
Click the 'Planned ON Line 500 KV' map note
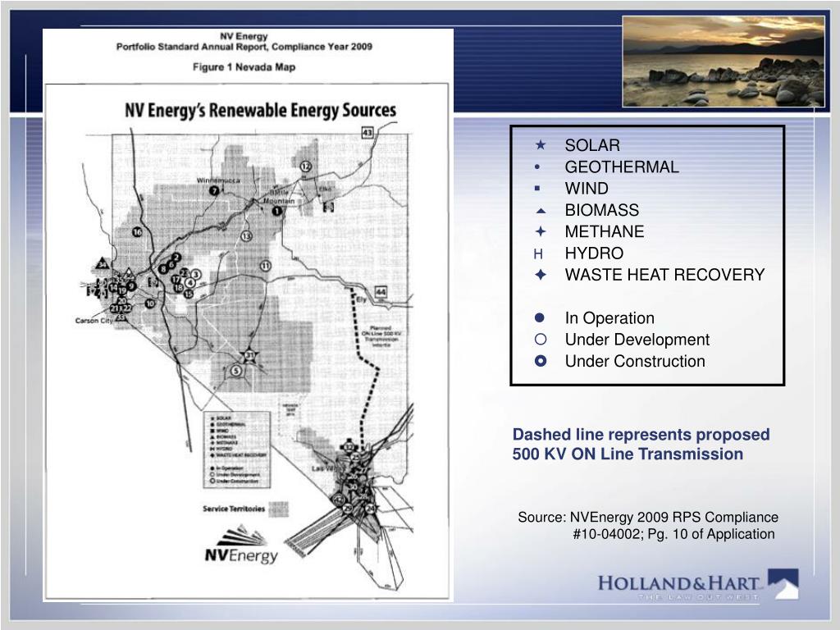[x=381, y=336]
